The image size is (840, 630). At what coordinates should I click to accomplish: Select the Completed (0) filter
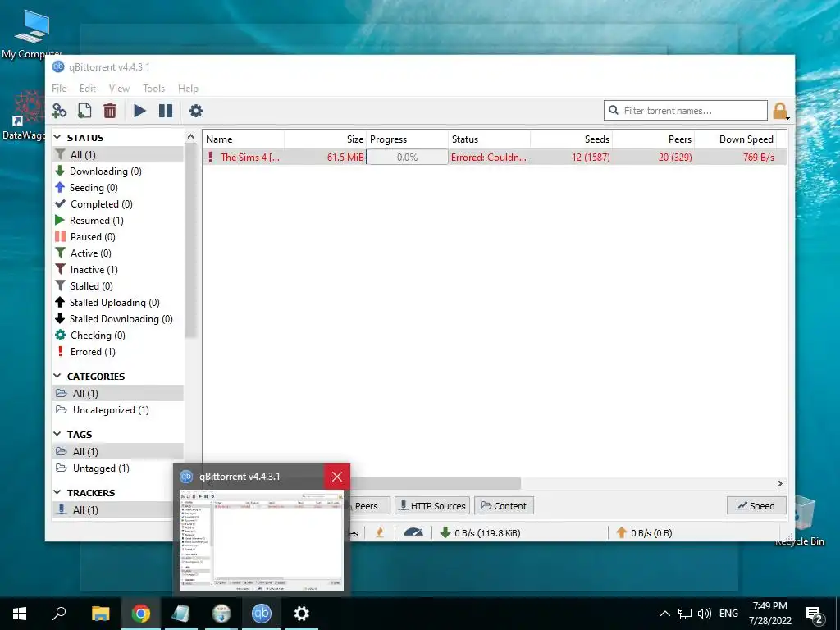point(118,204)
